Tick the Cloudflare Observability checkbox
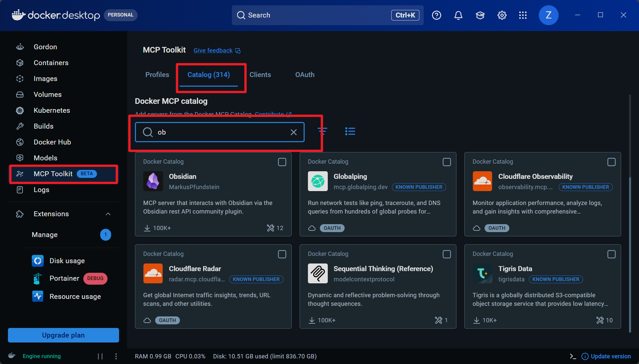This screenshot has height=364, width=639. (612, 162)
